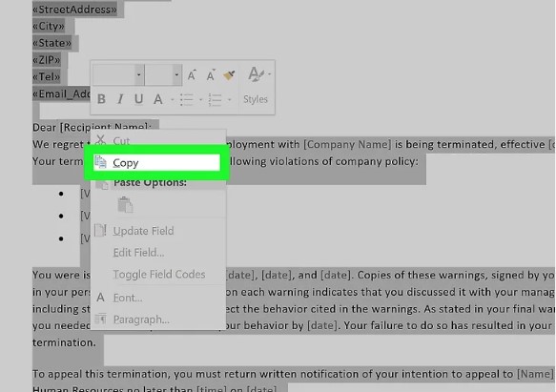Decrease font size with the shrink icon
Viewport: 556px width, 392px height.
pyautogui.click(x=211, y=74)
